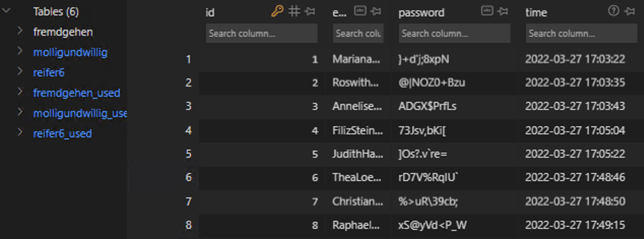Viewport: 644px width, 239px height.
Task: Open the reifer6_used table
Action: click(62, 134)
